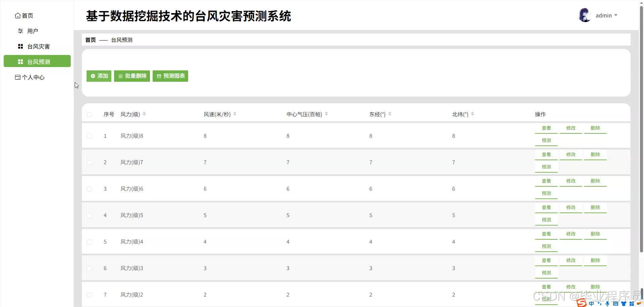Click the 添加 add button
Viewport: 644px width, 307px height.
99,76
